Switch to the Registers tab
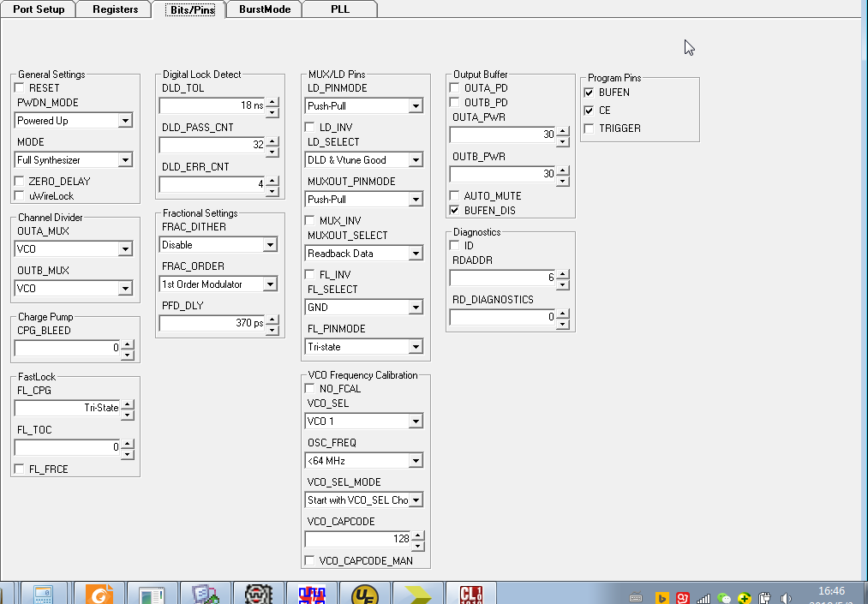868x604 pixels. point(115,9)
